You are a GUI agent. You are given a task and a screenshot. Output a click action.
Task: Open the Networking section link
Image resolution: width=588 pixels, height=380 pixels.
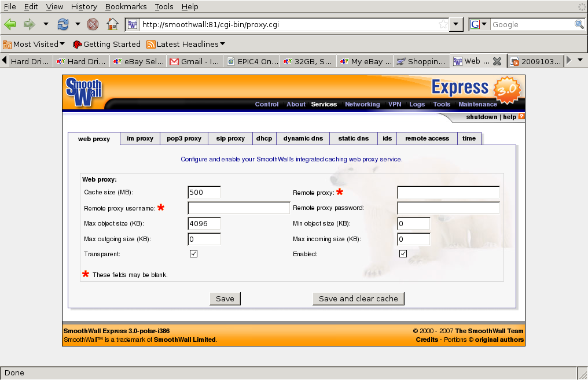[x=362, y=104]
